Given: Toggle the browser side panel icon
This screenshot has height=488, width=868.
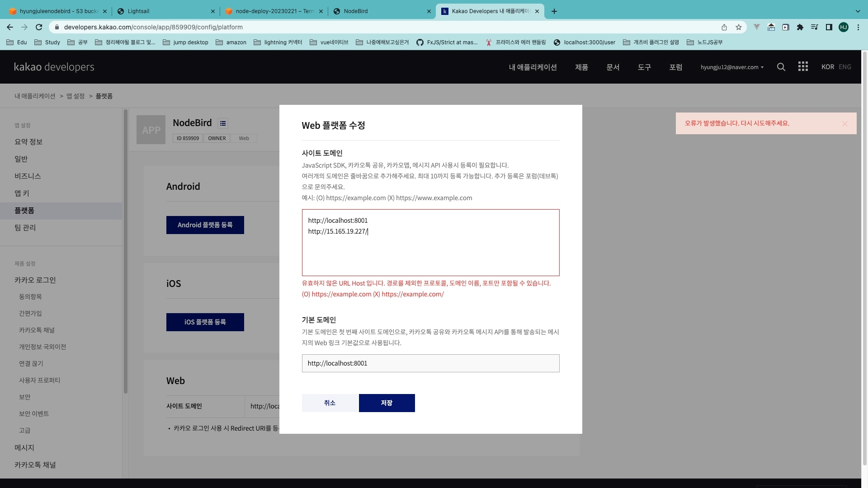Looking at the screenshot, I should (x=829, y=27).
